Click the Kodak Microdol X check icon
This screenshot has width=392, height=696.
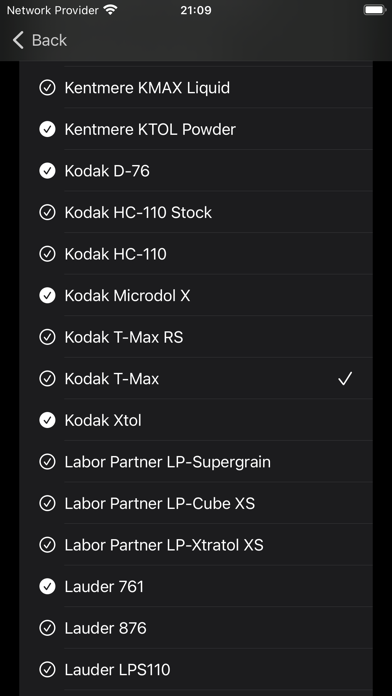coord(47,296)
